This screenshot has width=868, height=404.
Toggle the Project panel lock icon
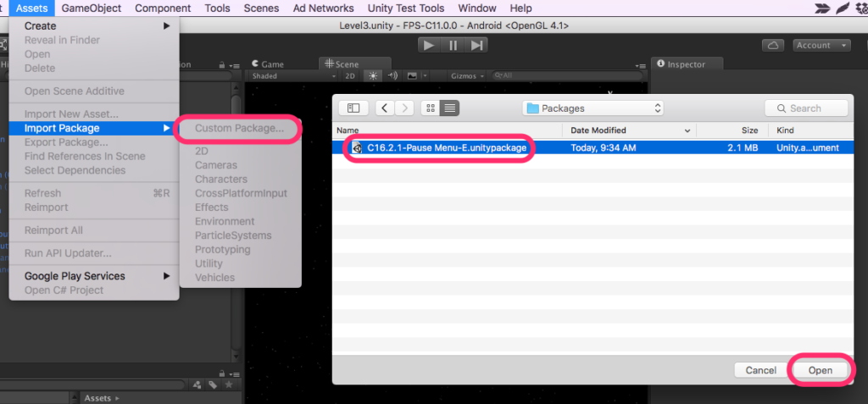[x=222, y=374]
